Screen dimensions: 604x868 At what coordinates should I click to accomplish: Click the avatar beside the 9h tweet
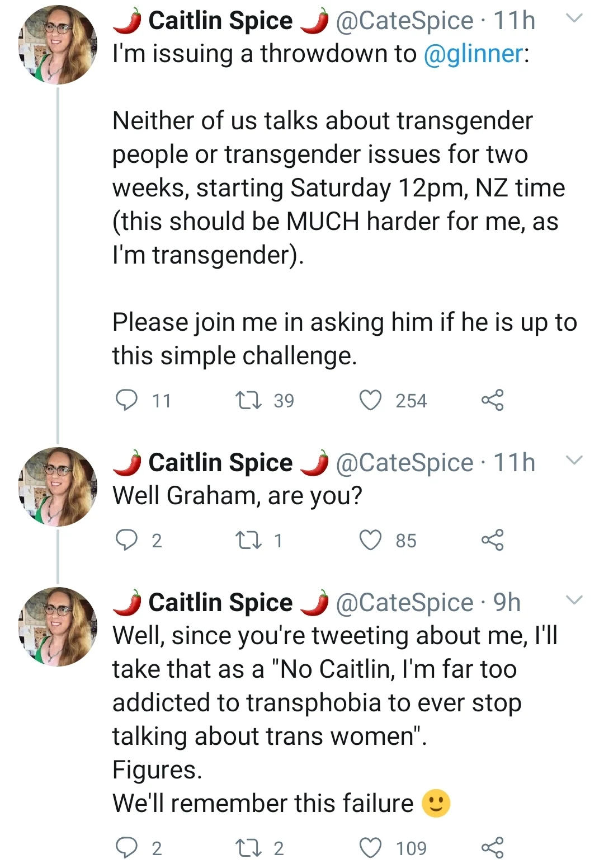58,627
